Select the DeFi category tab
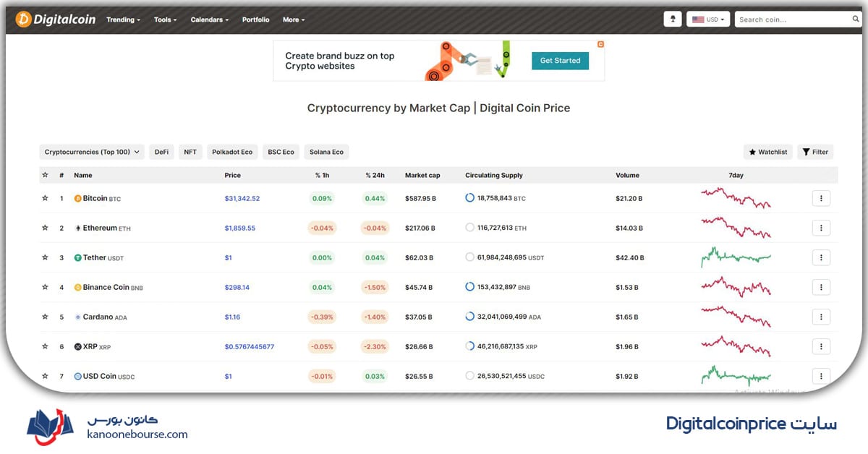This screenshot has width=868, height=454. (161, 152)
